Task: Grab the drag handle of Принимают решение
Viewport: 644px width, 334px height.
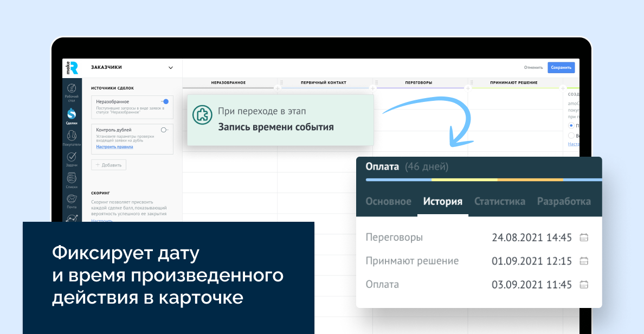Action: tap(472, 82)
